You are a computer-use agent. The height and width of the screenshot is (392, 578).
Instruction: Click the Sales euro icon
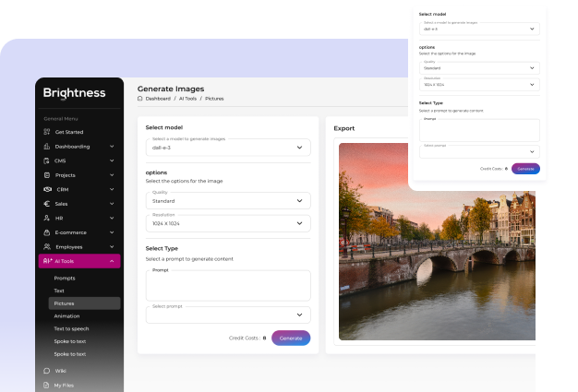(47, 203)
